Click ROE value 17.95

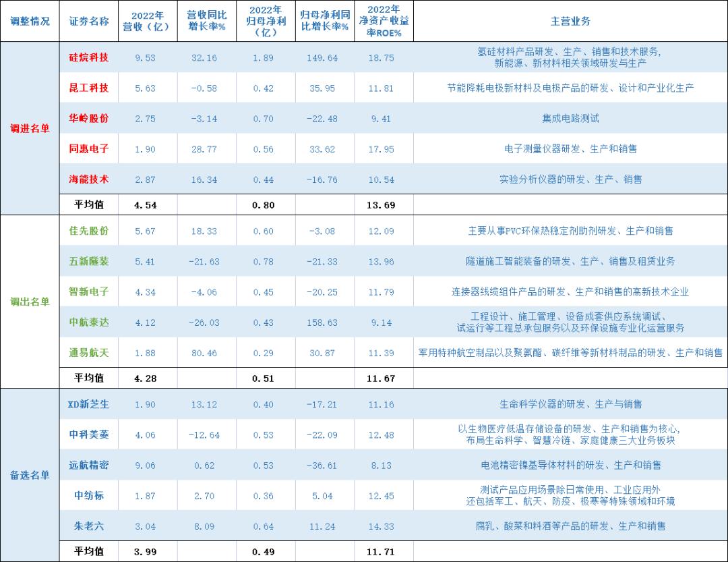pyautogui.click(x=381, y=149)
